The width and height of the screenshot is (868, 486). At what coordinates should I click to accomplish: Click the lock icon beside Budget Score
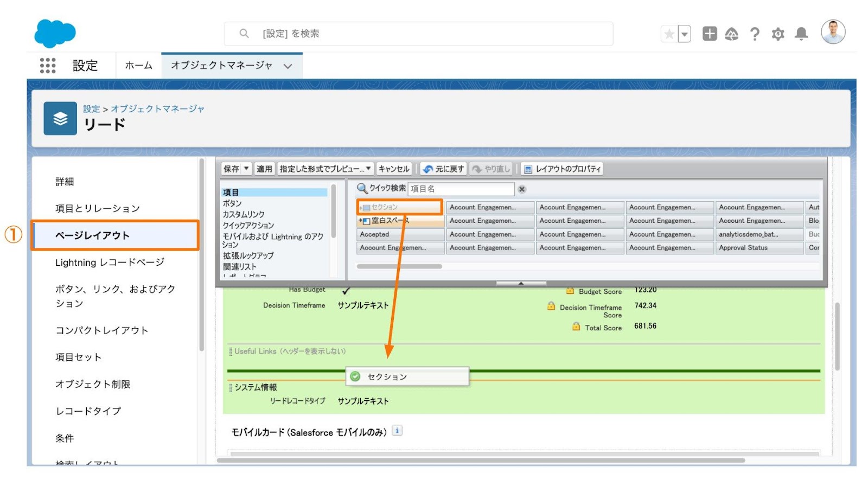pos(570,291)
